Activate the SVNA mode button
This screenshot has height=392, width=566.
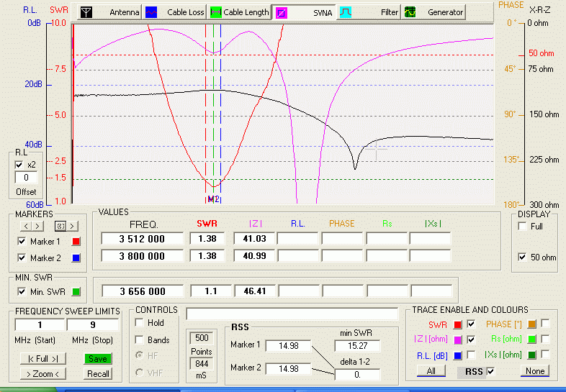(303, 12)
